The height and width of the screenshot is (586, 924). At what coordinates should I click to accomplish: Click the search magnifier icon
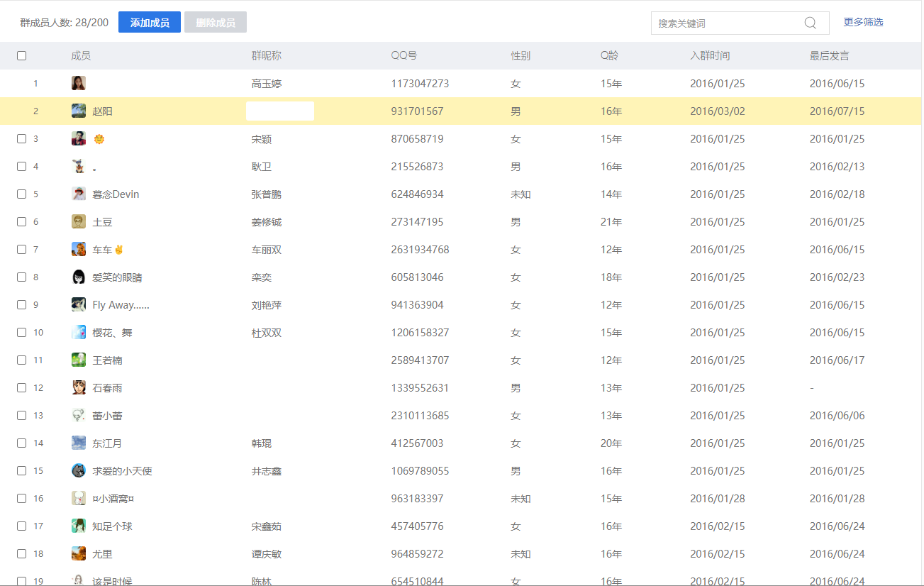point(810,23)
